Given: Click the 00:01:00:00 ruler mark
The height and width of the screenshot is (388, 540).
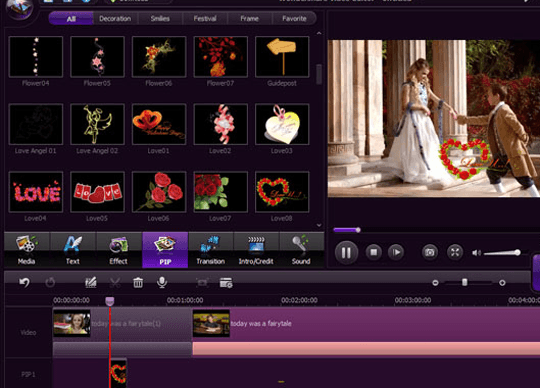Looking at the screenshot, I should point(185,300).
